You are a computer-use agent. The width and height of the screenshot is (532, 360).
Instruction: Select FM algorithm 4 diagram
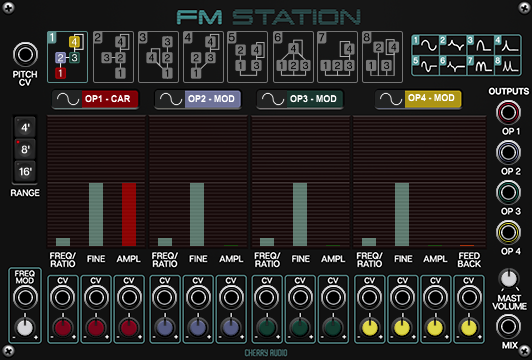[203, 57]
